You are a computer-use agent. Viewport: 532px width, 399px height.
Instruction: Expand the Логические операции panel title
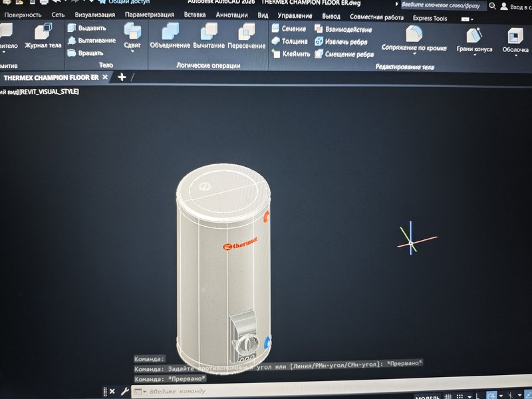click(x=208, y=65)
